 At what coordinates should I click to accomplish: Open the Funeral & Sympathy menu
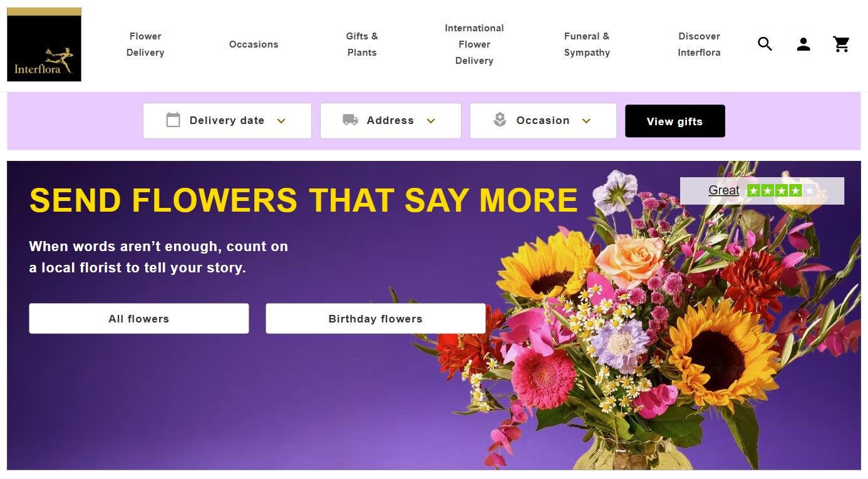coord(587,44)
